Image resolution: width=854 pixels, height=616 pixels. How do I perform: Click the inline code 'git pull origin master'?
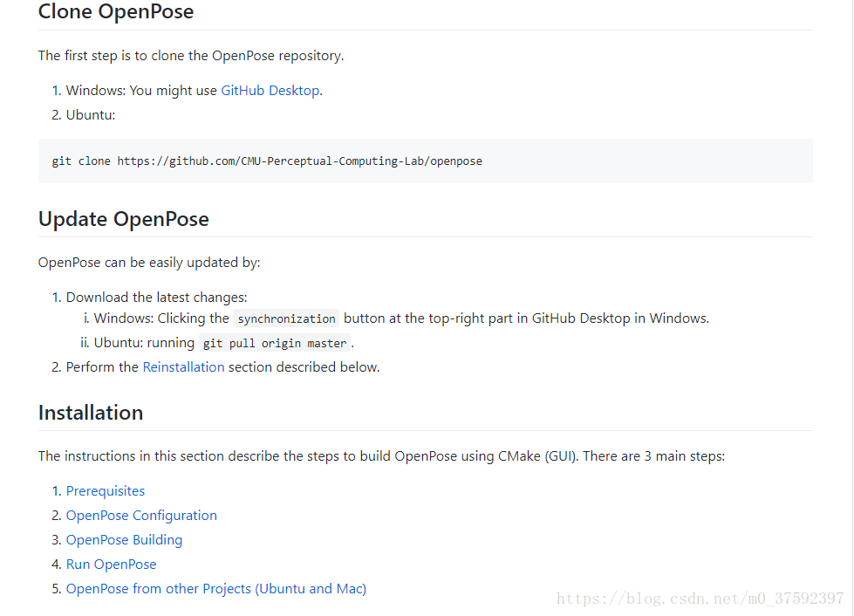pos(275,343)
